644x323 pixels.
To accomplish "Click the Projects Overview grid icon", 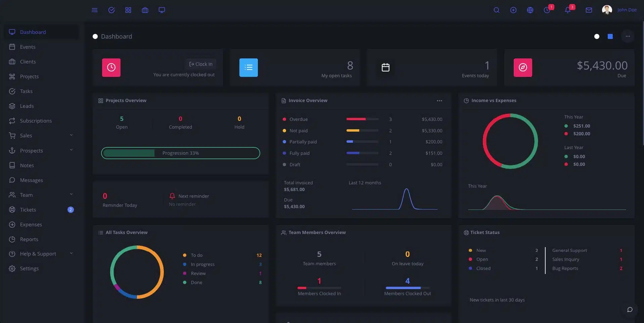I will click(101, 101).
